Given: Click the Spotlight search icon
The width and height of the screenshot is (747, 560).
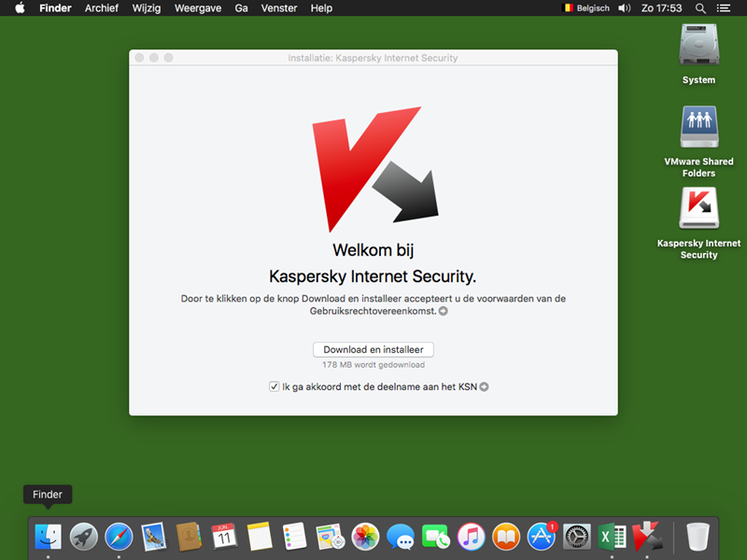Looking at the screenshot, I should click(x=701, y=8).
